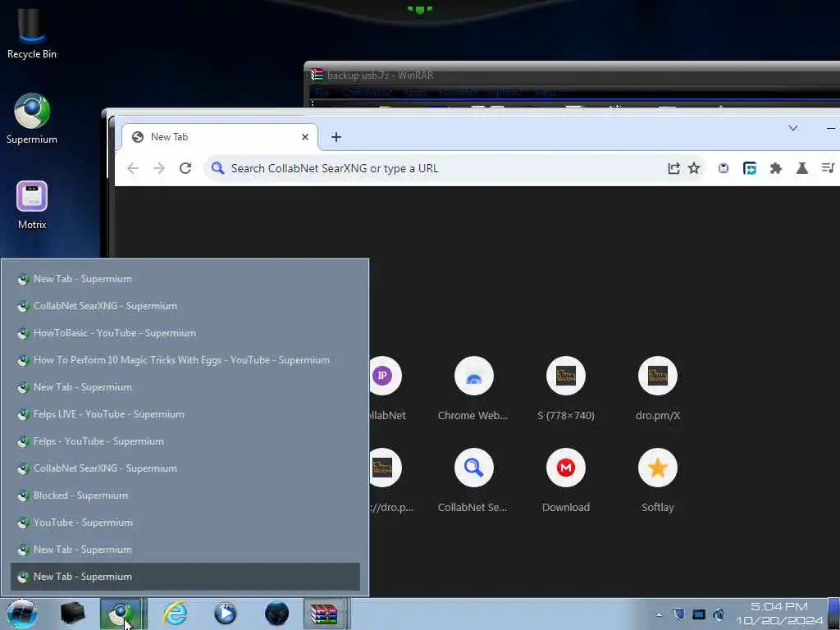Open the CollabNet Se... shortcut tile
The image size is (840, 630).
click(x=473, y=481)
